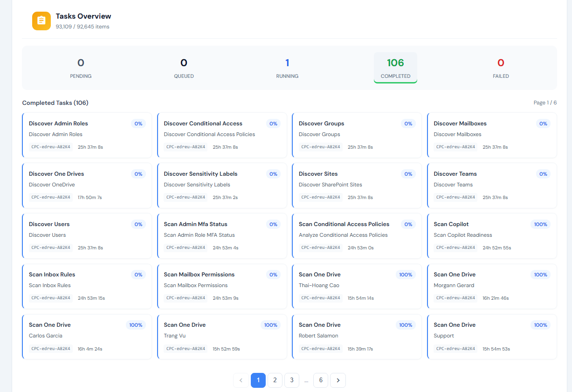572x392 pixels.
Task: Select the Failed status tab
Action: [501, 68]
